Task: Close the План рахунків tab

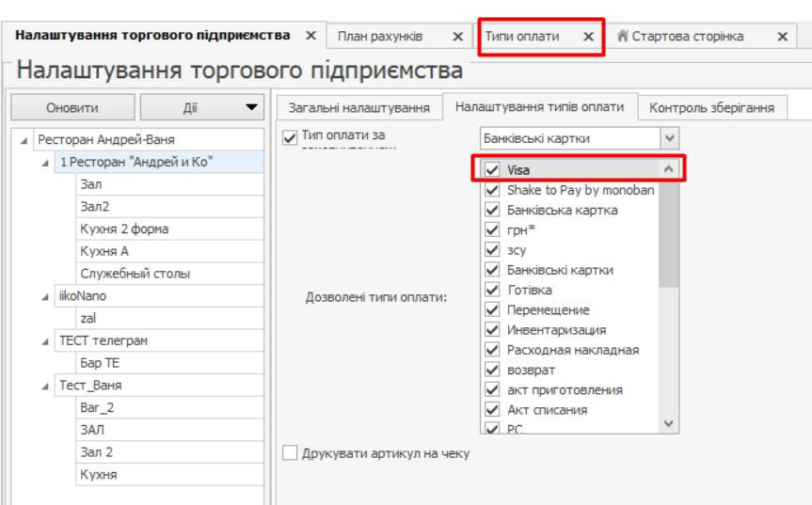Action: [457, 37]
